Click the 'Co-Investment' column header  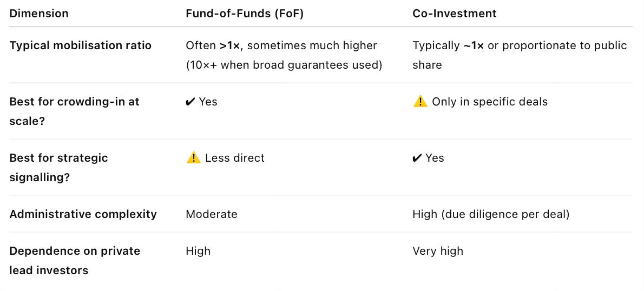(x=454, y=14)
